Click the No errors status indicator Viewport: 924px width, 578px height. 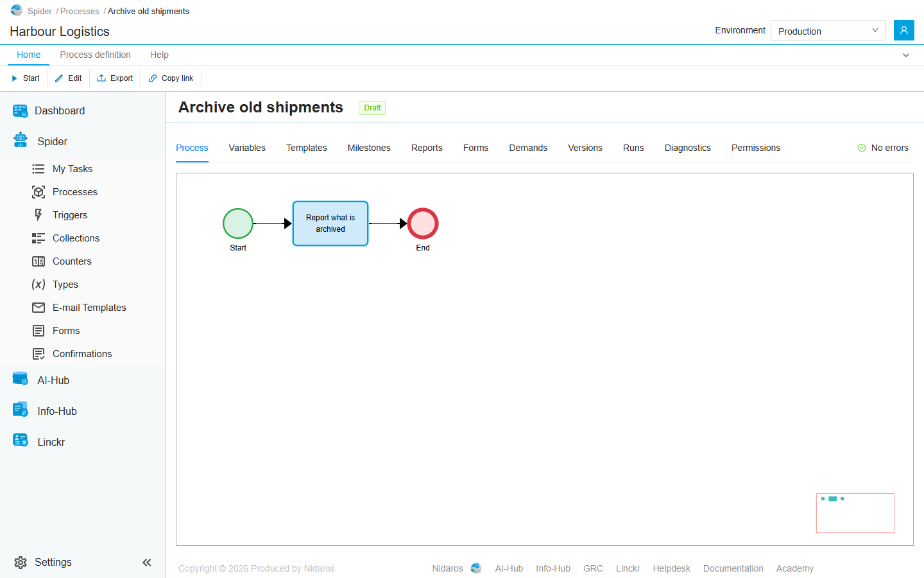pyautogui.click(x=883, y=148)
